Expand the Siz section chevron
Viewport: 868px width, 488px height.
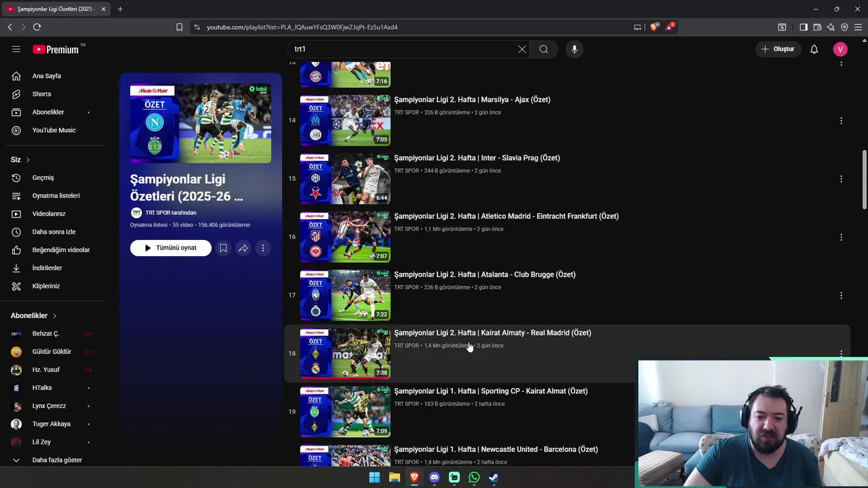pyautogui.click(x=28, y=160)
